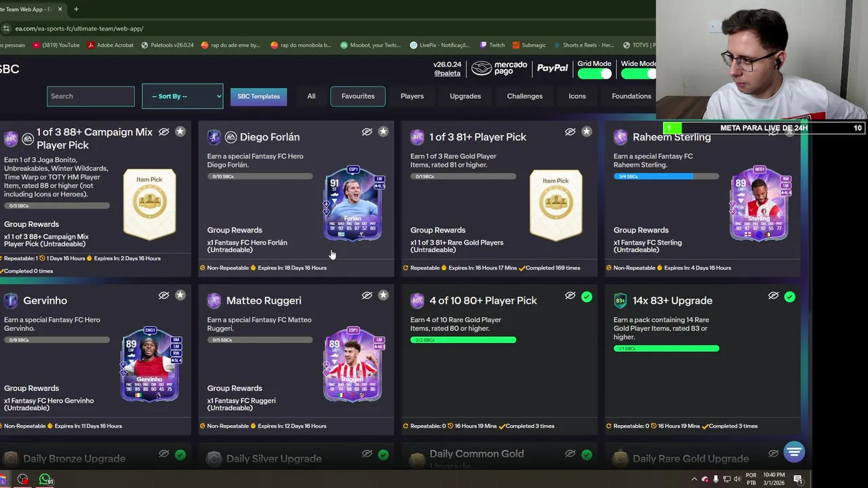Hide the 88+ Campaign Mix Player Pick SBC
Screen dimensions: 868x488
click(x=163, y=132)
